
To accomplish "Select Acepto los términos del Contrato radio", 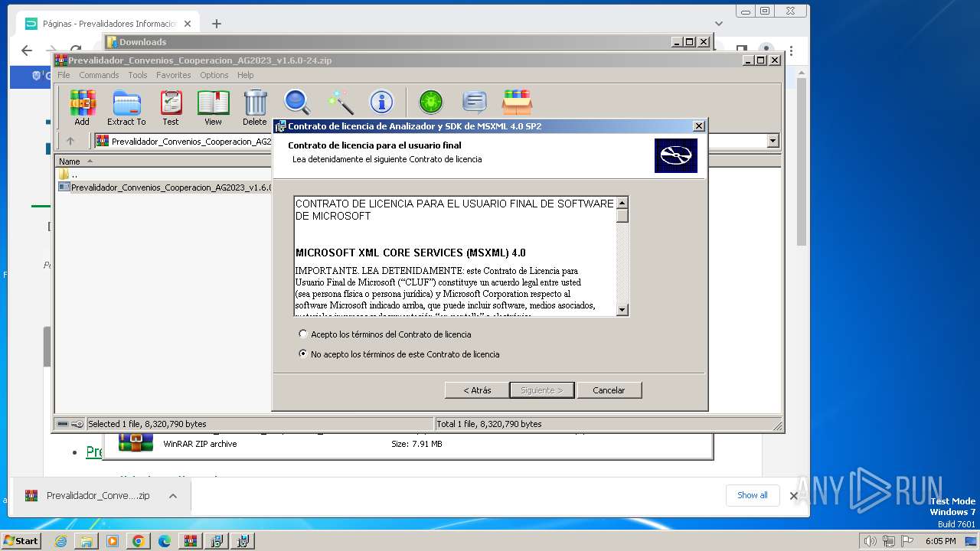I will pos(303,334).
